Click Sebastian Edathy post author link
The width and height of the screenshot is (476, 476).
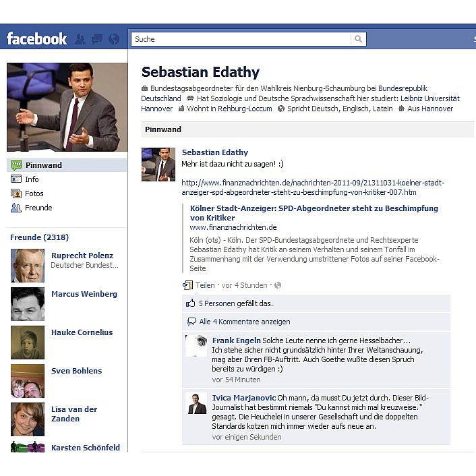[215, 152]
